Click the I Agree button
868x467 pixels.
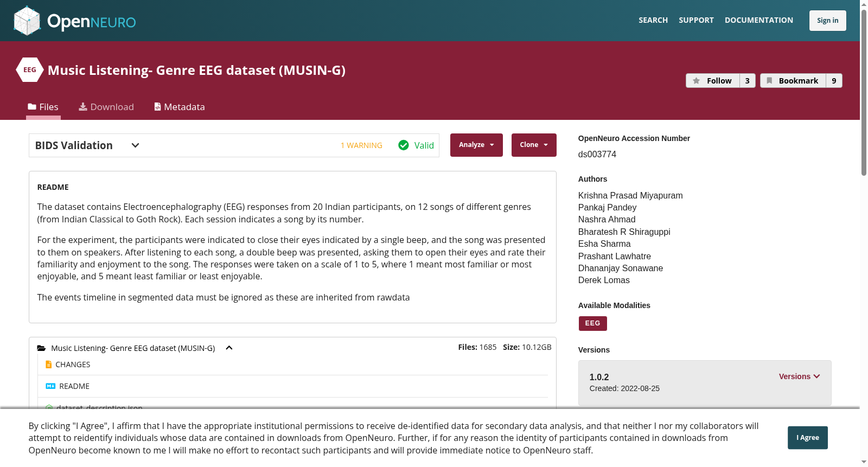pos(807,438)
